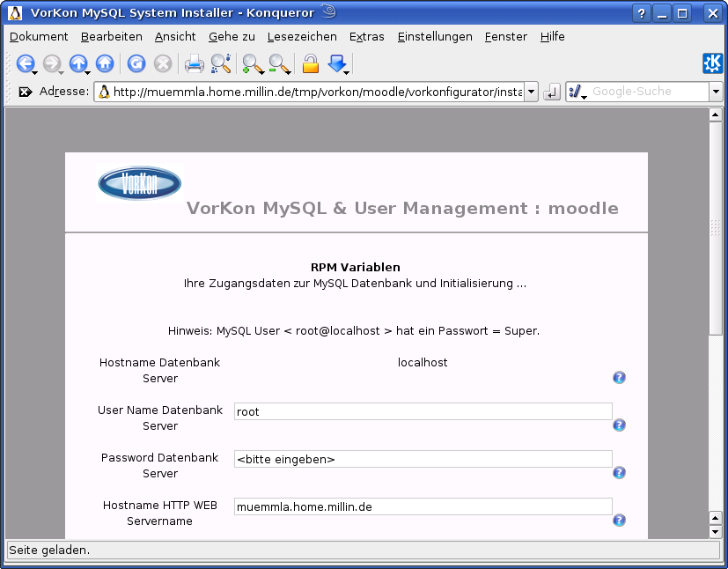Viewport: 728px width, 569px height.
Task: Click the Password field with <bitte eingeben>
Action: click(x=423, y=459)
